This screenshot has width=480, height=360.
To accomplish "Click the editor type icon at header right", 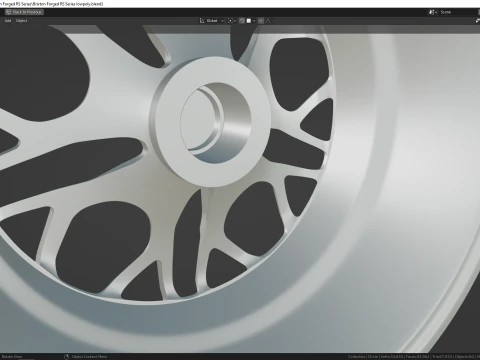I will click(478, 21).
